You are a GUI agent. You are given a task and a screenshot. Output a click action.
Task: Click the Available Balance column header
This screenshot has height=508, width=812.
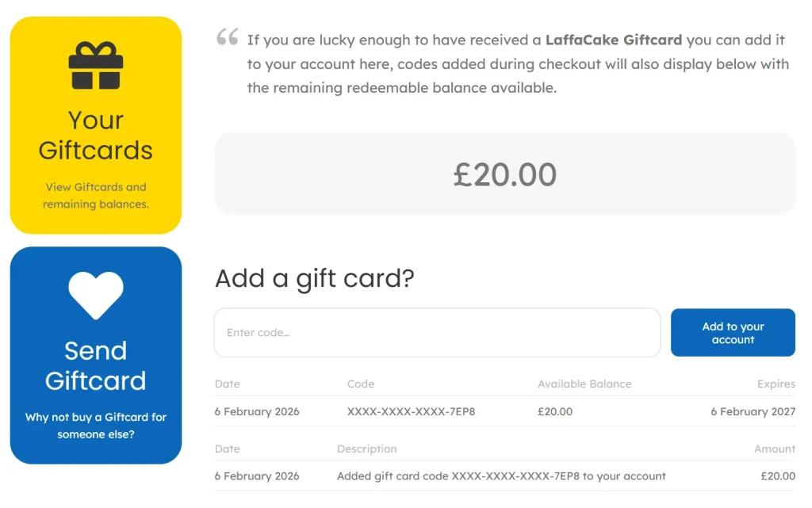pyautogui.click(x=584, y=384)
